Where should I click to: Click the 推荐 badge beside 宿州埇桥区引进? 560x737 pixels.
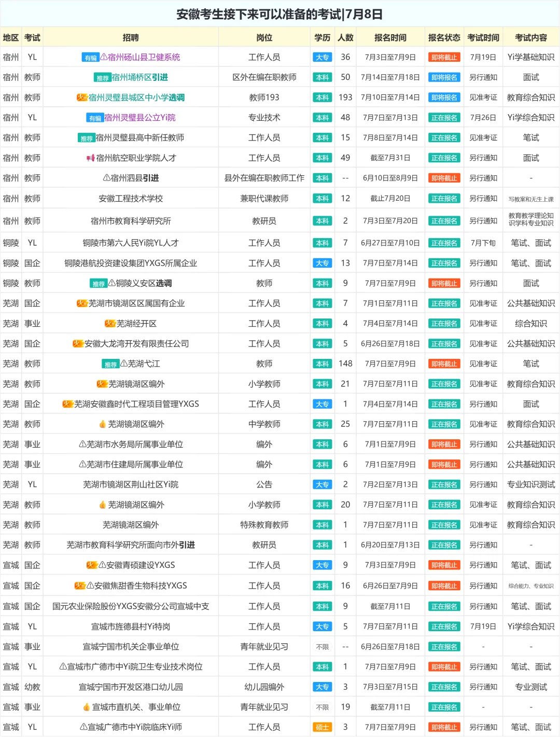pos(103,78)
